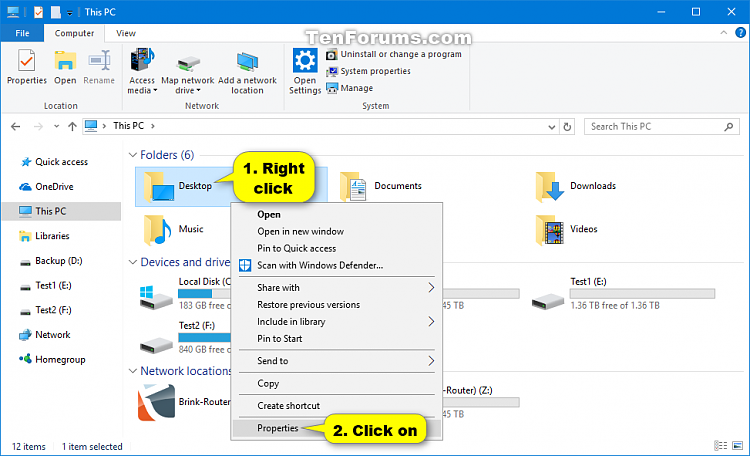Select the Test2 (F:) drive icon in content
The image size is (750, 456).
click(156, 345)
